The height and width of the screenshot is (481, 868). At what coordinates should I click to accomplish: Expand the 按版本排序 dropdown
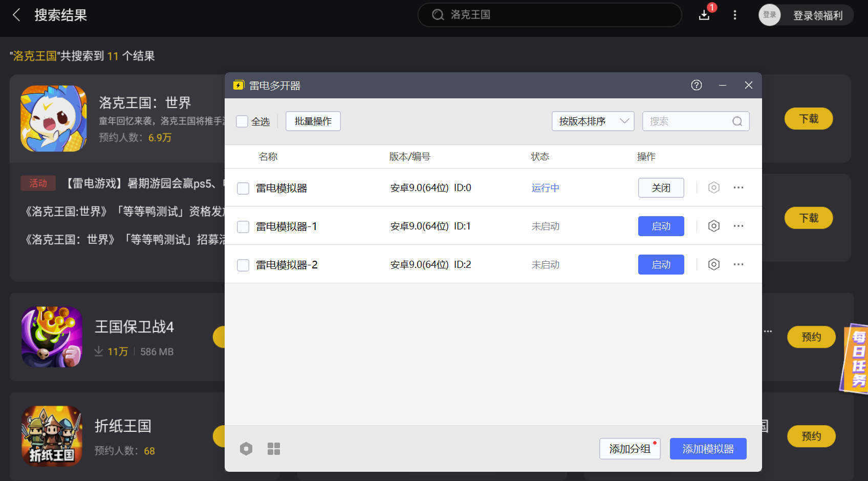pos(593,121)
